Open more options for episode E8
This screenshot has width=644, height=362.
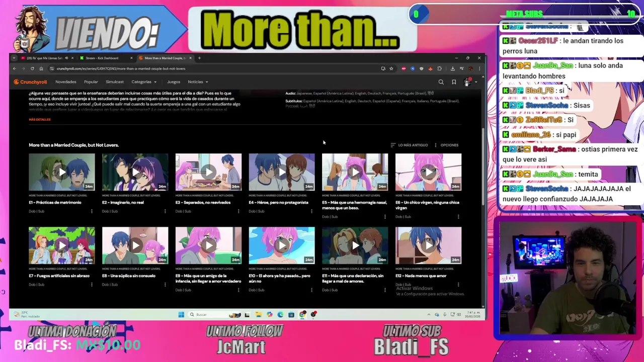tap(165, 285)
